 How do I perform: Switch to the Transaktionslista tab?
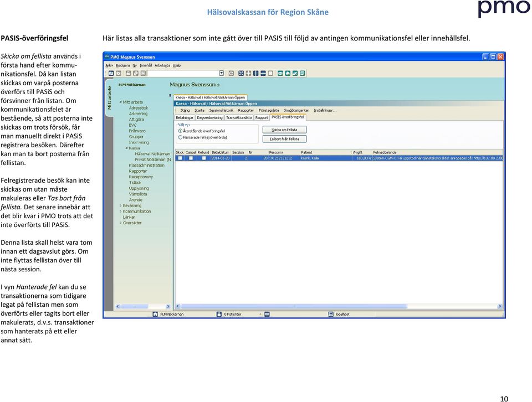pos(239,117)
